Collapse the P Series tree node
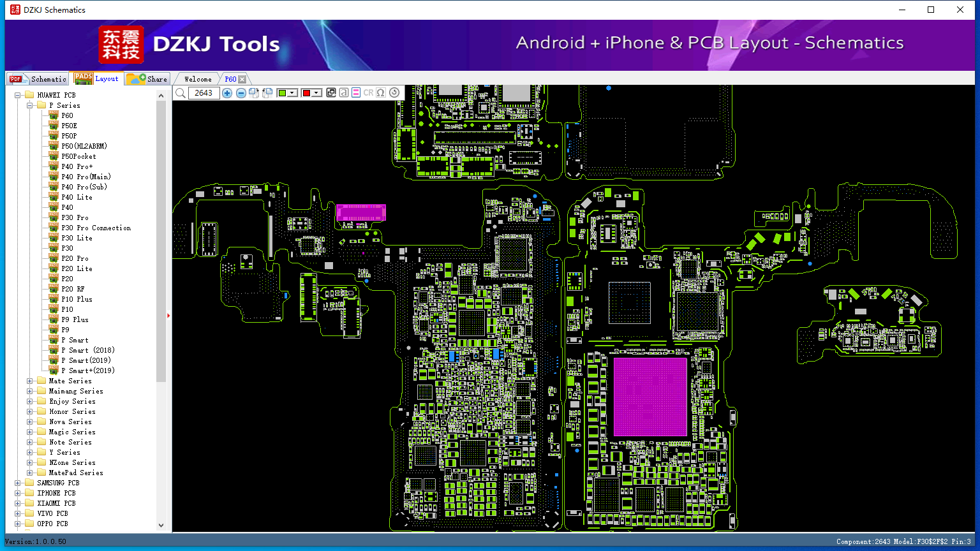 (x=30, y=105)
